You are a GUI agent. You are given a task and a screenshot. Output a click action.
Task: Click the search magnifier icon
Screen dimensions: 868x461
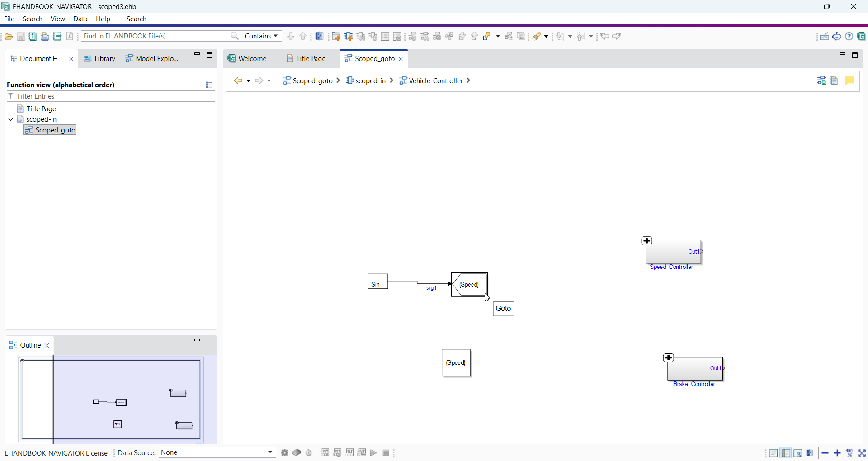(x=235, y=36)
